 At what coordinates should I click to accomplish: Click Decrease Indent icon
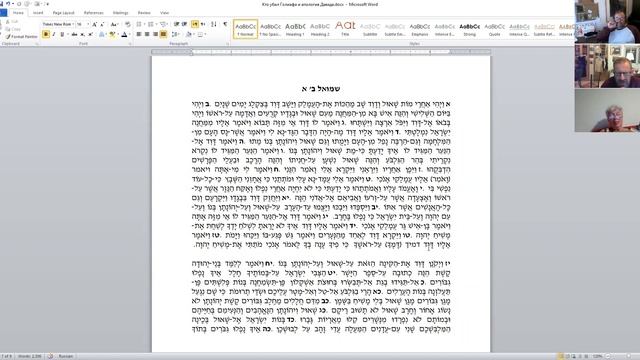coord(176,24)
